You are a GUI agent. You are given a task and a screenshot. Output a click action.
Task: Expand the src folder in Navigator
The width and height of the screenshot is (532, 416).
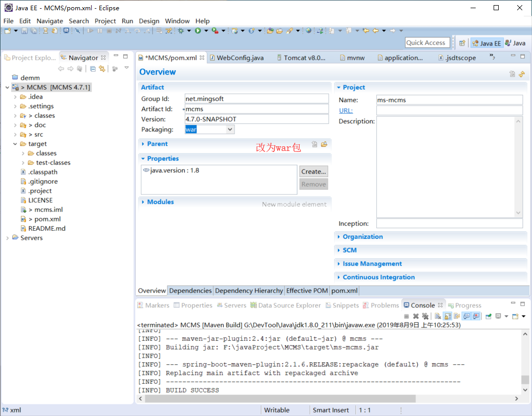click(15, 135)
